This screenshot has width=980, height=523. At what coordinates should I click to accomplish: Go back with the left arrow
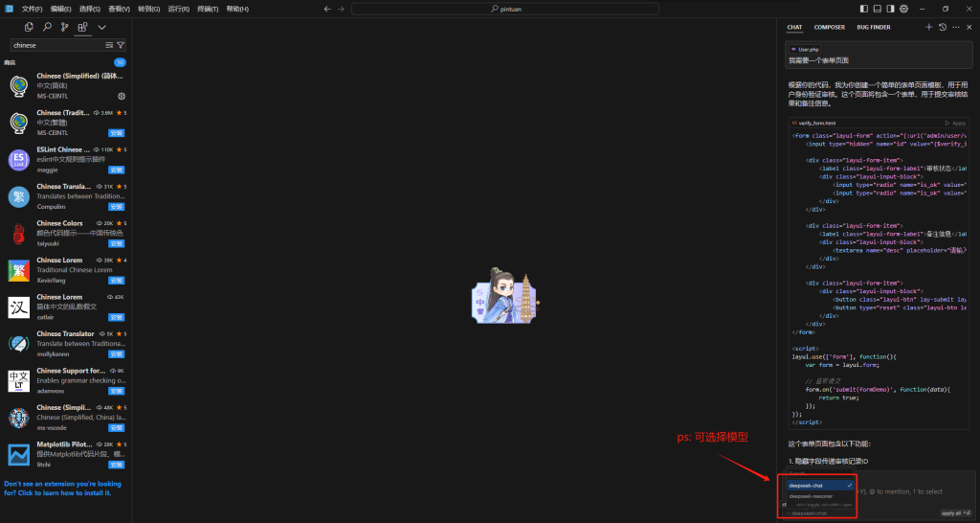pyautogui.click(x=327, y=9)
